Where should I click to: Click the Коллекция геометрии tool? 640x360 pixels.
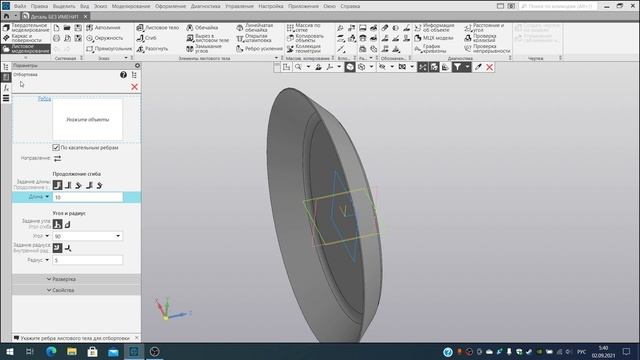point(304,49)
